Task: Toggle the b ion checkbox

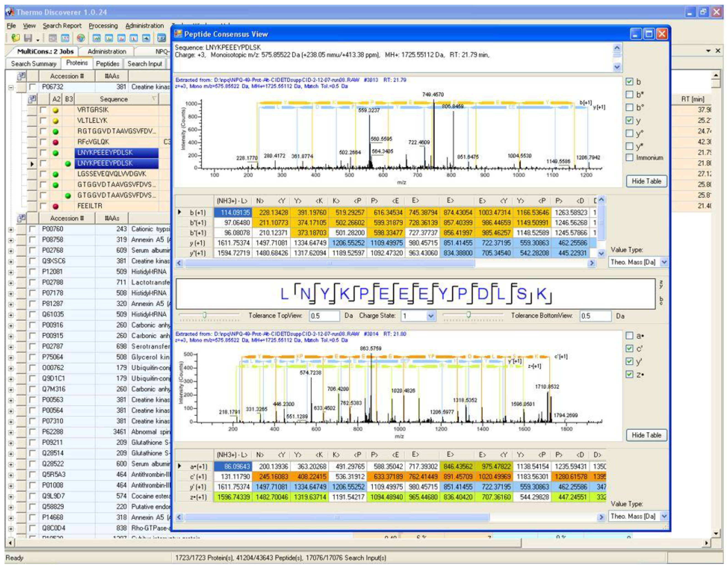Action: (629, 82)
